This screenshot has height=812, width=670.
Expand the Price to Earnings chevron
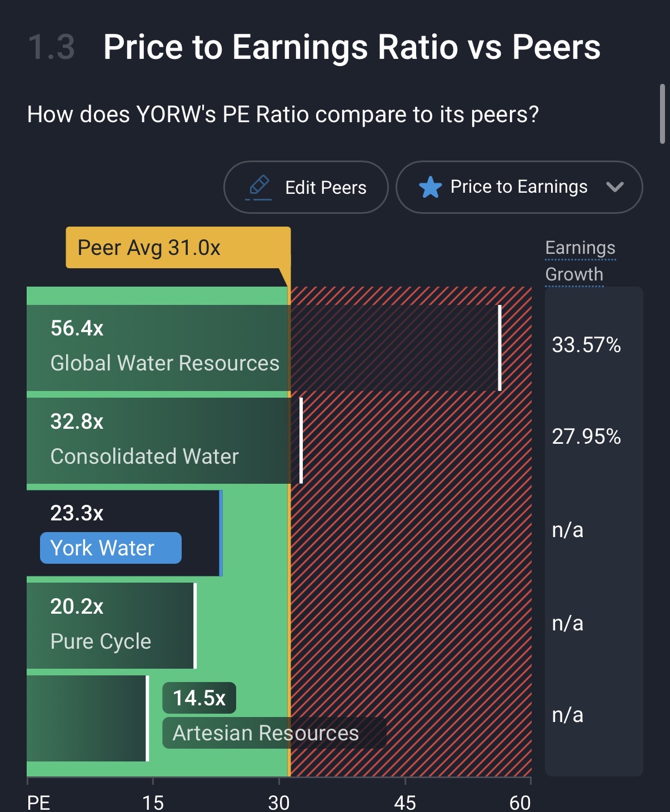click(614, 187)
